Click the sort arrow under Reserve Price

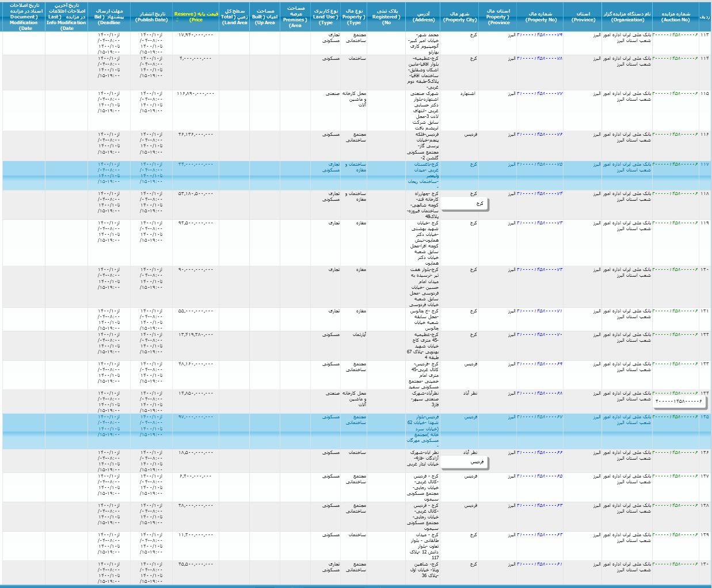(177, 20)
